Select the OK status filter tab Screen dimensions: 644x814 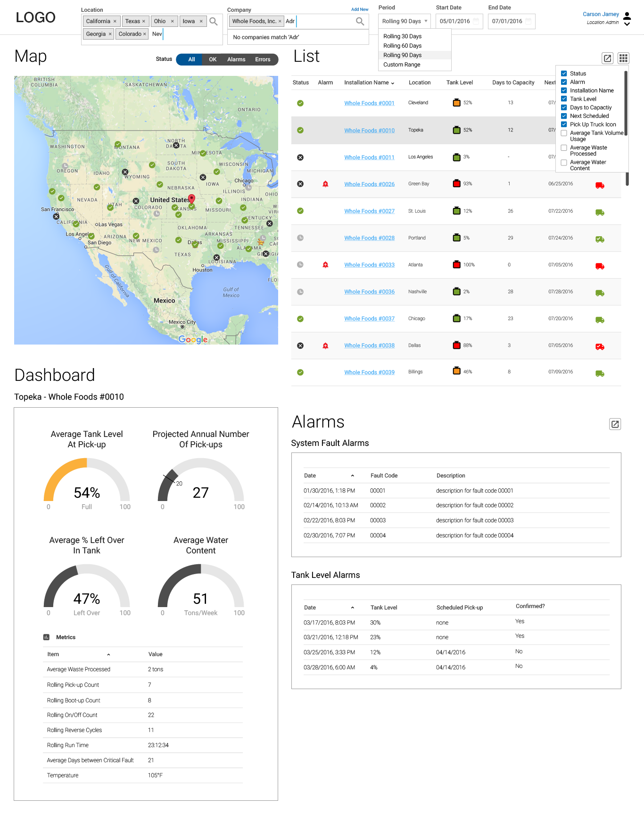(x=213, y=59)
